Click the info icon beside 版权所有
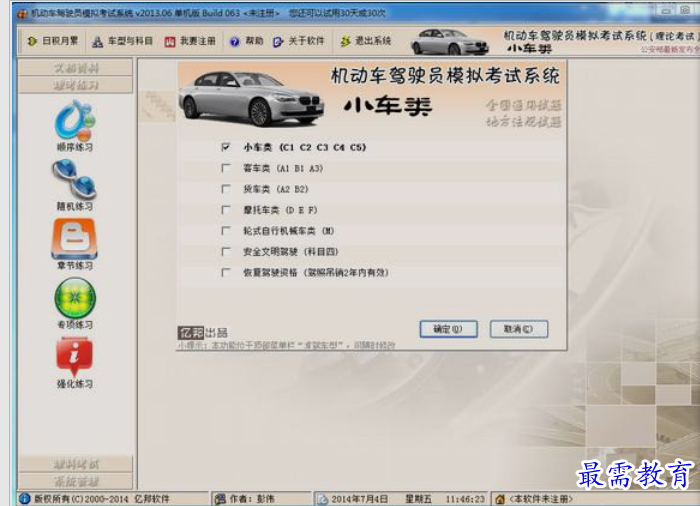The image size is (700, 506). pos(25,499)
